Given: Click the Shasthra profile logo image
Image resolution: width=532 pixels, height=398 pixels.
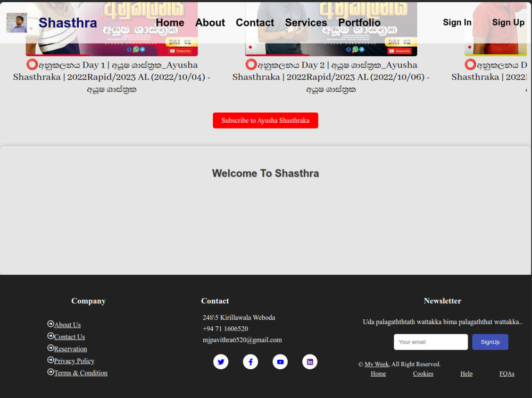Looking at the screenshot, I should pyautogui.click(x=16, y=23).
